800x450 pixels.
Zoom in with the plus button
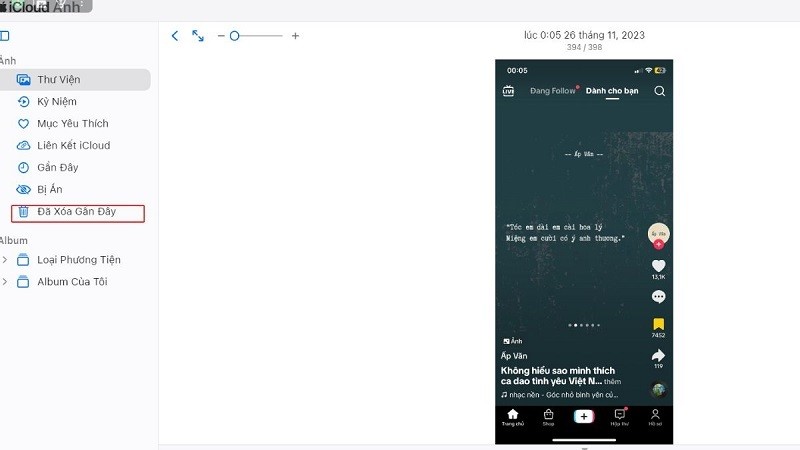295,36
